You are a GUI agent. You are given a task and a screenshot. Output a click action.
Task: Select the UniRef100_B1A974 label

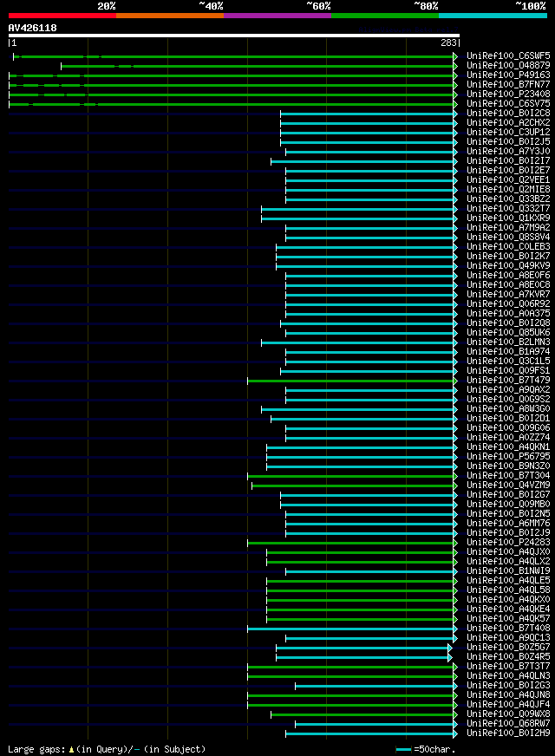tap(508, 352)
